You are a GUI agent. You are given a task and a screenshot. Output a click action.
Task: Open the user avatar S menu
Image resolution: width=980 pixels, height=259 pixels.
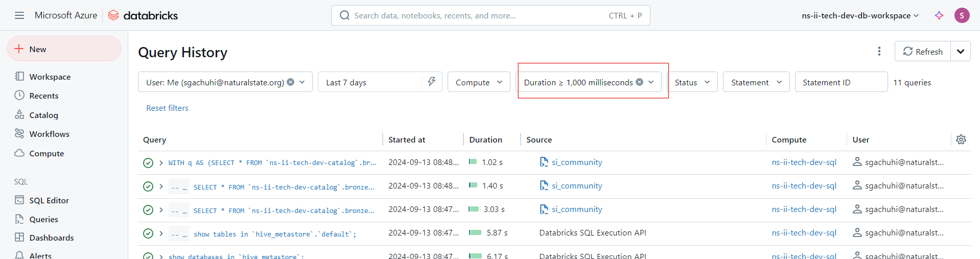pos(962,15)
